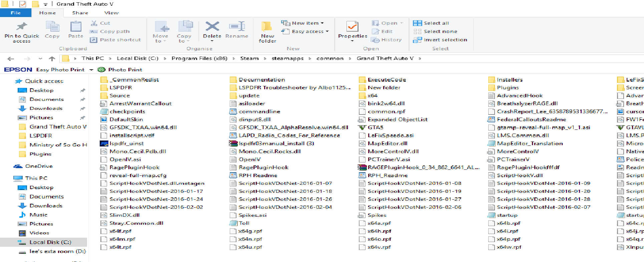Click the Select all icon
This screenshot has height=262, width=644.
(417, 23)
